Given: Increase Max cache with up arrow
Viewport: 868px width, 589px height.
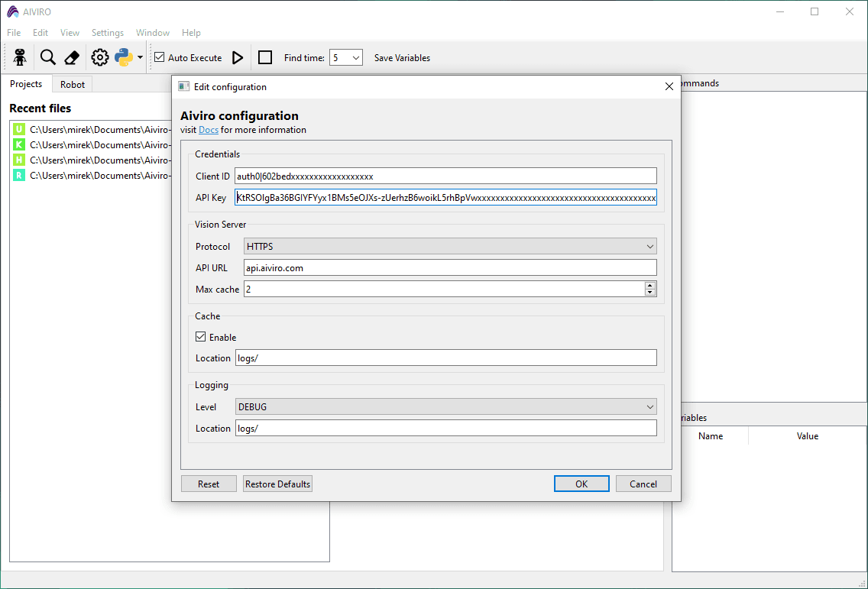Looking at the screenshot, I should click(x=650, y=285).
